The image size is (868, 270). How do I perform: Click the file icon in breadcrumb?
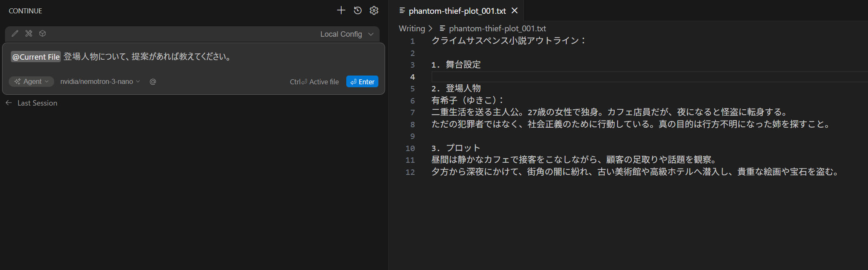tap(442, 28)
